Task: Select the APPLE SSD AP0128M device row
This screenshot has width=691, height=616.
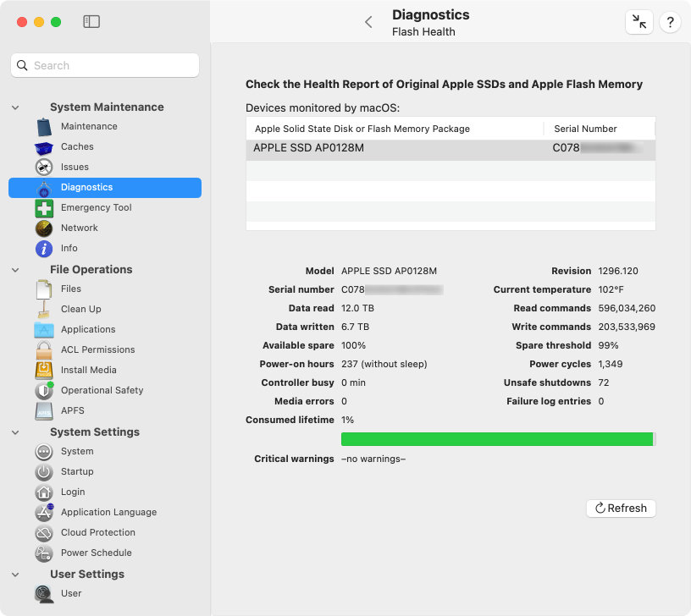Action: [451, 148]
